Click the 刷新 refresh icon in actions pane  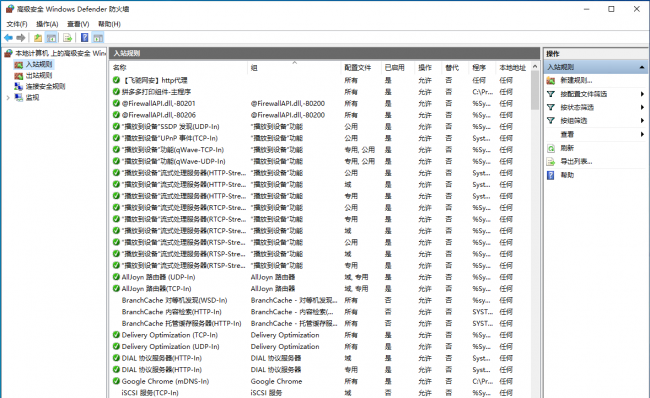tap(551, 148)
